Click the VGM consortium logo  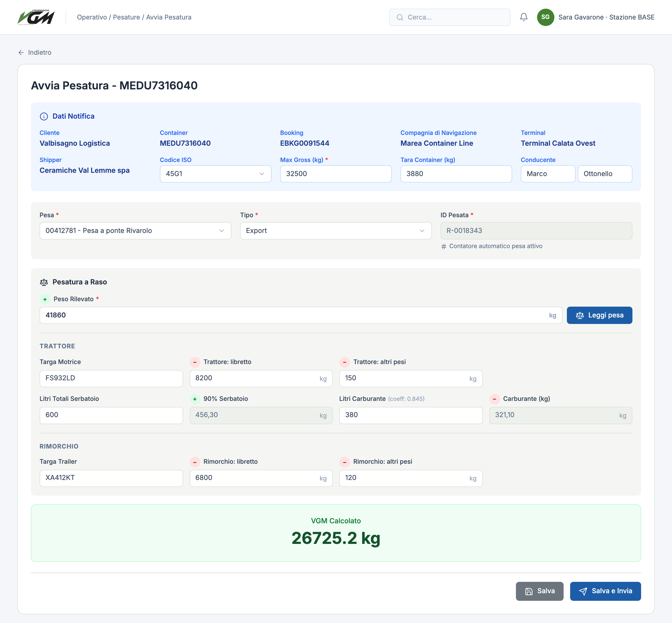(x=36, y=17)
